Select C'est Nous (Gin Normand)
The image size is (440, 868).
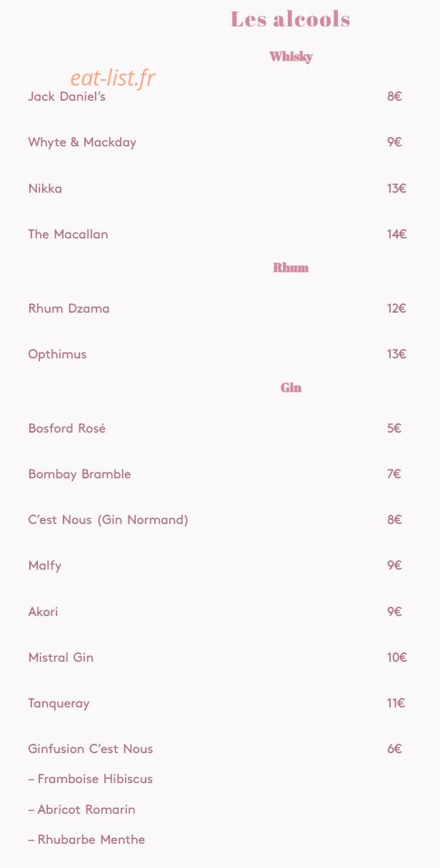[x=109, y=520]
